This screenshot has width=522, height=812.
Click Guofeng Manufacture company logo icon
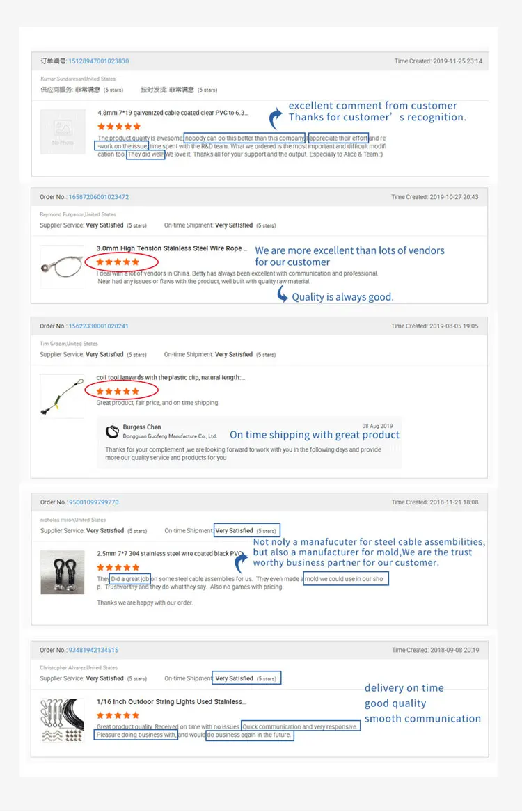112,431
